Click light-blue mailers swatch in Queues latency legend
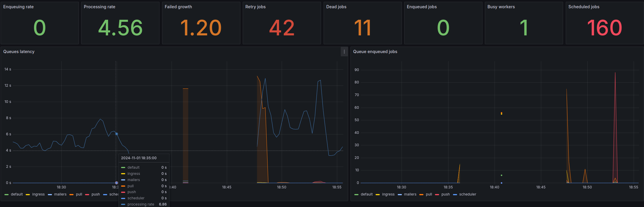The height and width of the screenshot is (207, 644). coord(50,195)
